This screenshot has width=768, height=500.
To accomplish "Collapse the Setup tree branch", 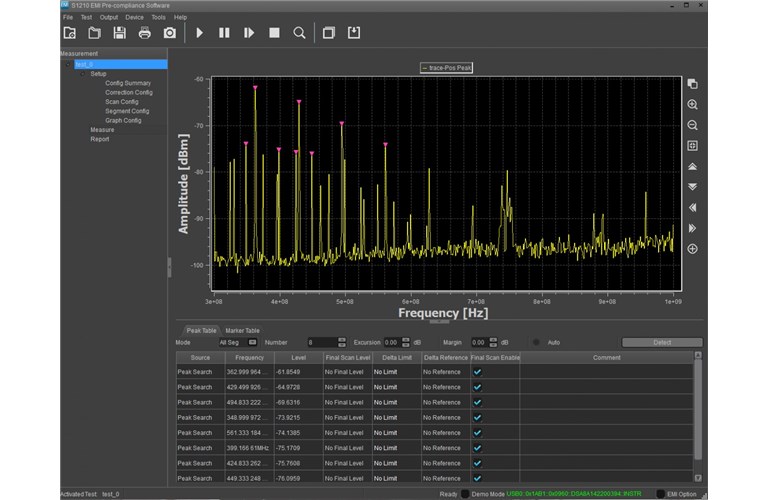I will coord(84,74).
